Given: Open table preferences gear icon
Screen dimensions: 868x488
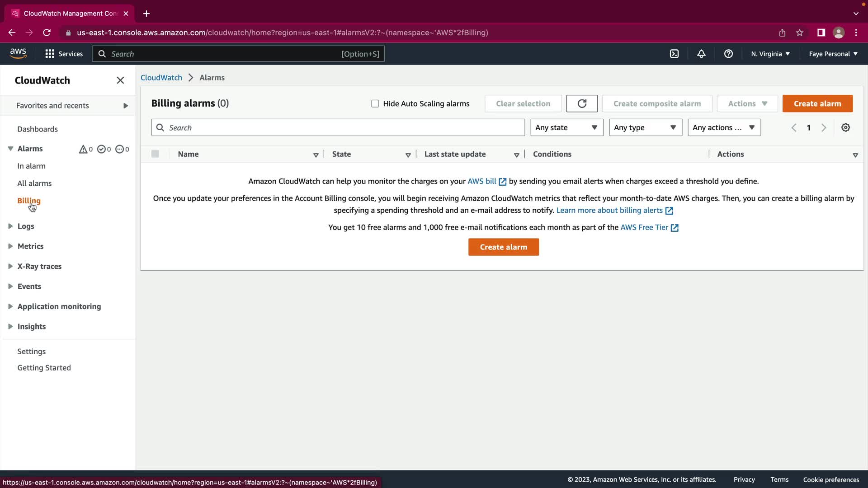Looking at the screenshot, I should (845, 128).
